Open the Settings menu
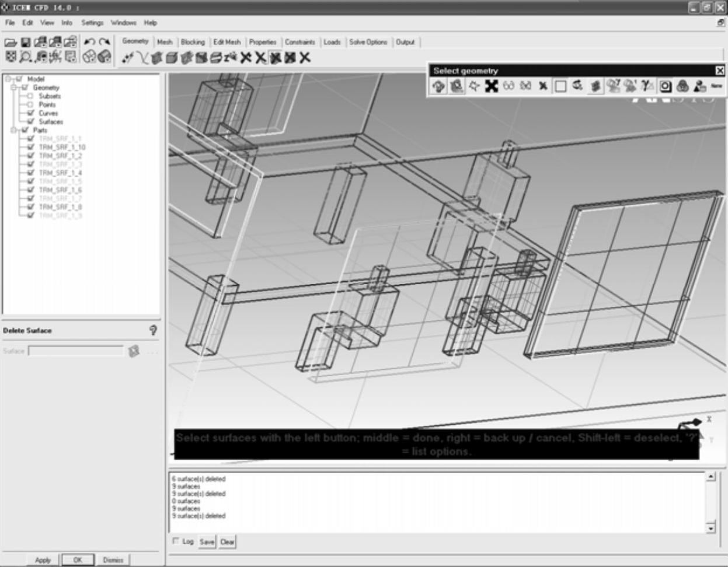The height and width of the screenshot is (567, 728). 92,23
